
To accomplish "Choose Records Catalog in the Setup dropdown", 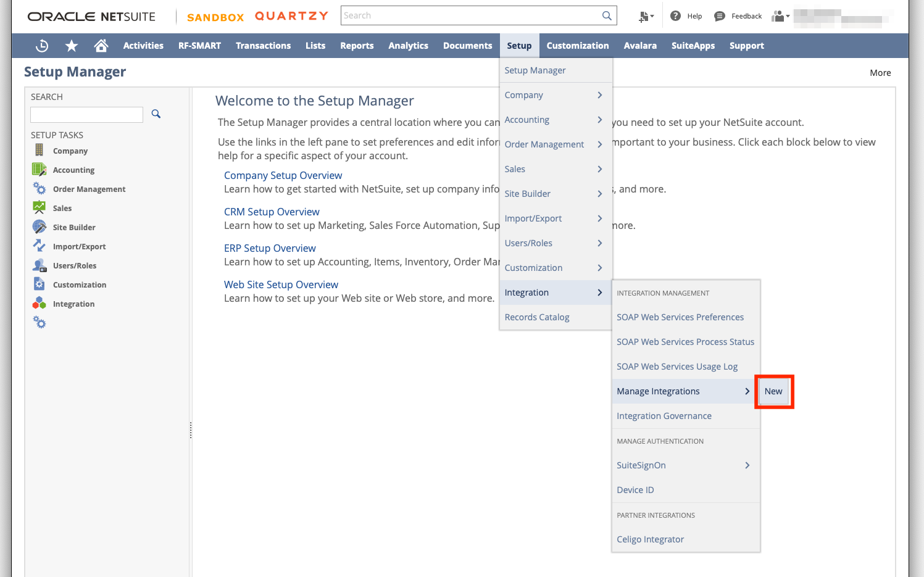I will (x=556, y=317).
